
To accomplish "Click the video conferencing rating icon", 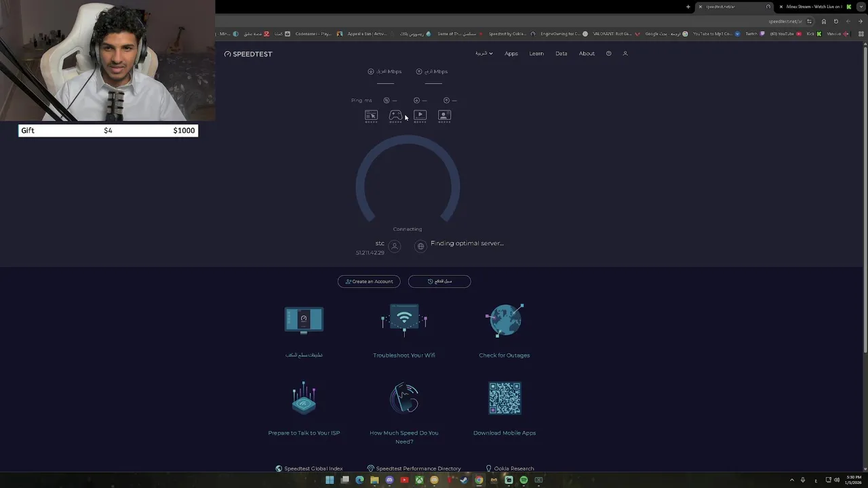I will point(444,116).
